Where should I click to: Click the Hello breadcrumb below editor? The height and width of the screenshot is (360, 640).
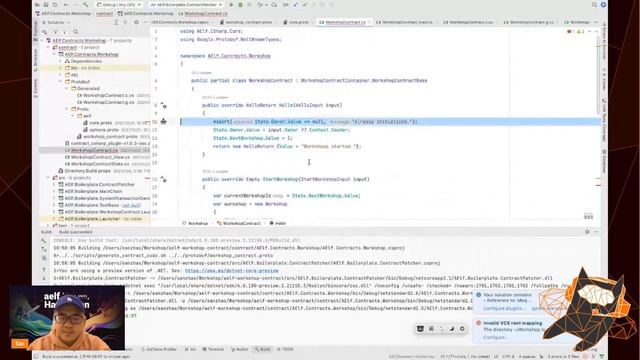(x=278, y=223)
